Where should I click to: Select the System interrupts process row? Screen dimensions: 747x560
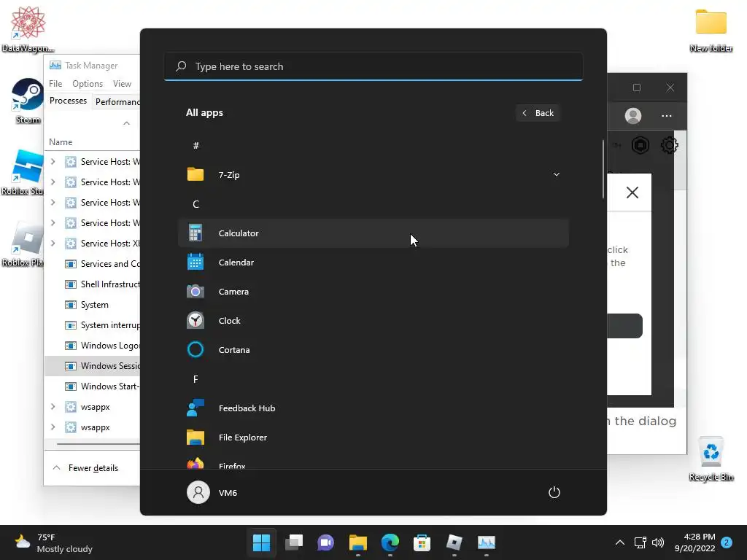tap(93, 325)
